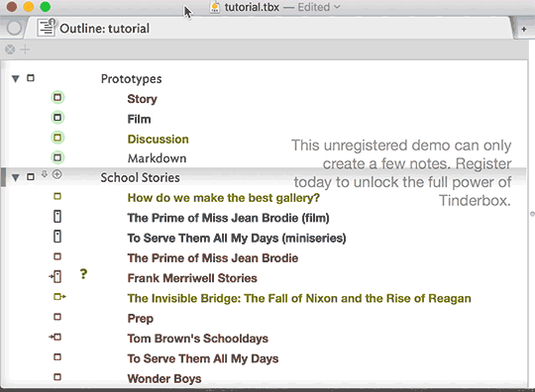This screenshot has width=535, height=392.
Task: Add a new tab with the plus button
Action: 524,30
